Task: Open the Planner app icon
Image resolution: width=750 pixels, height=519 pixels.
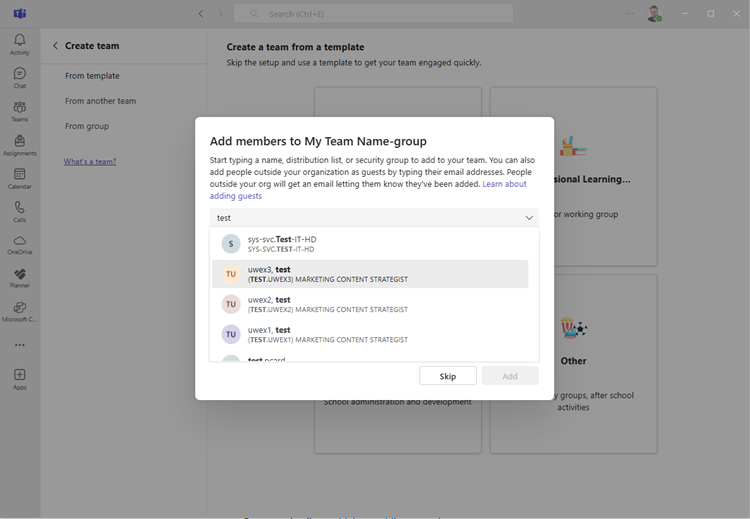Action: 19,277
